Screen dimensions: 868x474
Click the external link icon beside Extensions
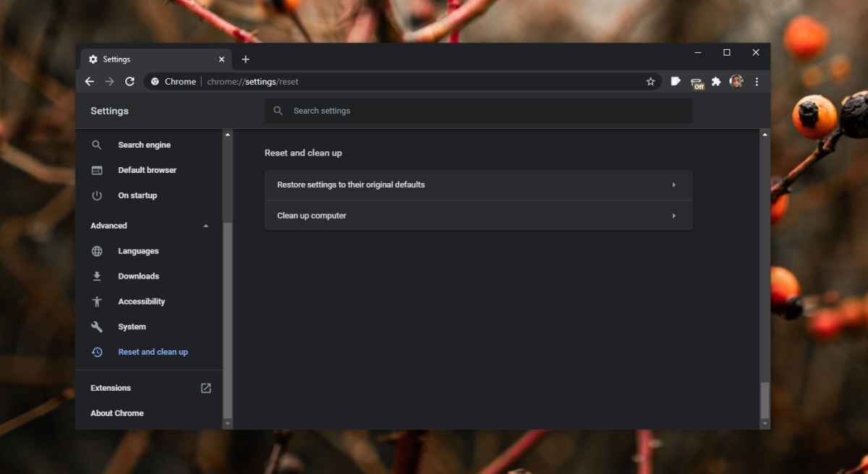(x=206, y=388)
